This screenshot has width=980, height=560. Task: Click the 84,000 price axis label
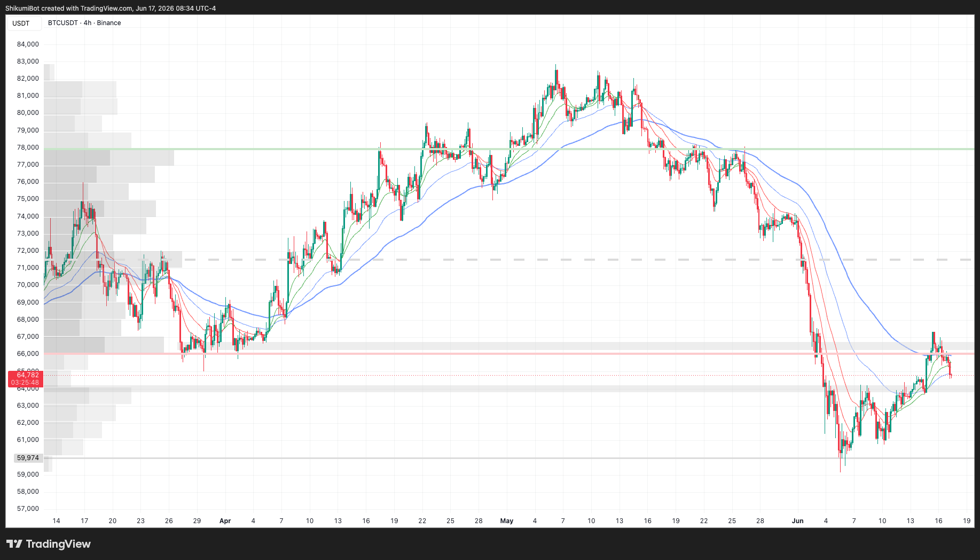pyautogui.click(x=28, y=44)
